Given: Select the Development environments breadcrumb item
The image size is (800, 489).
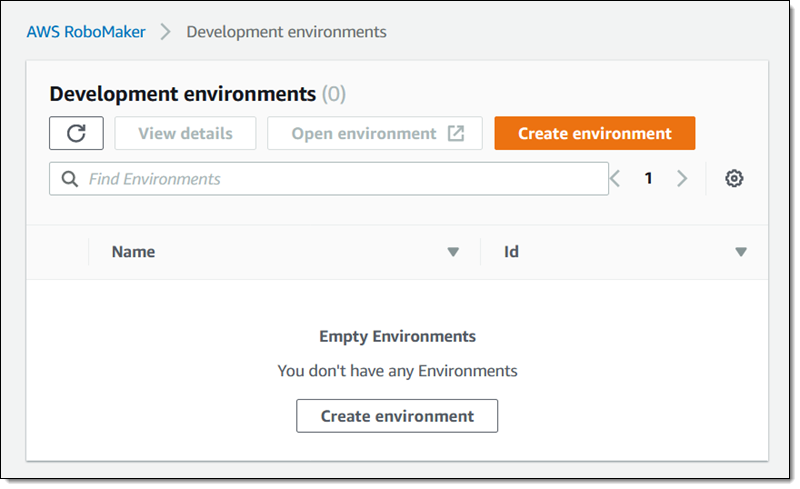Looking at the screenshot, I should tap(286, 32).
